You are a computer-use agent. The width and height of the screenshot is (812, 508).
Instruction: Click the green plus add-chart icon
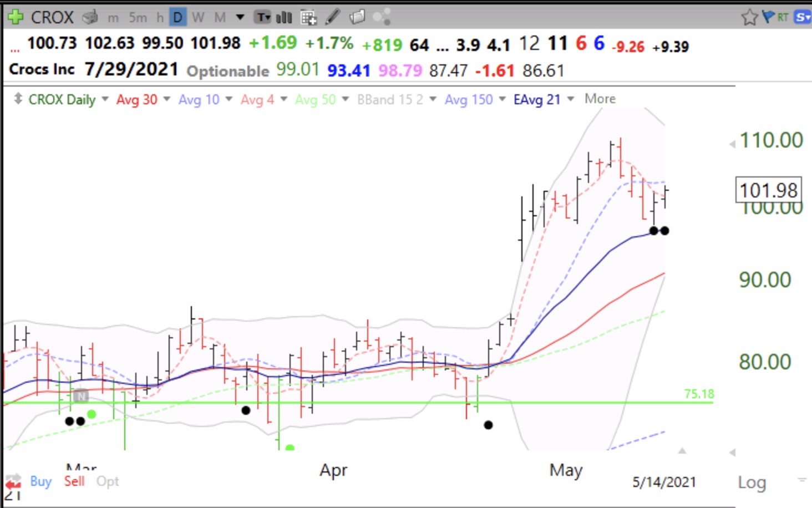(16, 17)
